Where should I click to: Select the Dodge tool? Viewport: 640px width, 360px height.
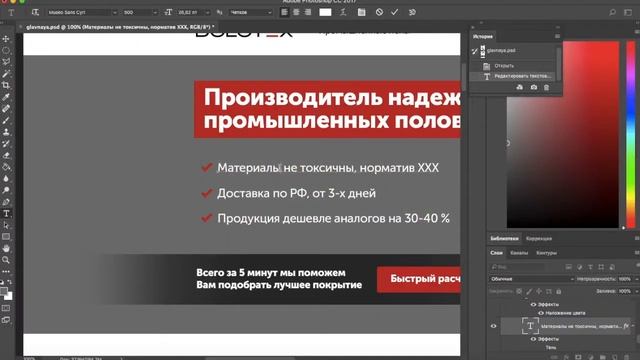pos(6,190)
